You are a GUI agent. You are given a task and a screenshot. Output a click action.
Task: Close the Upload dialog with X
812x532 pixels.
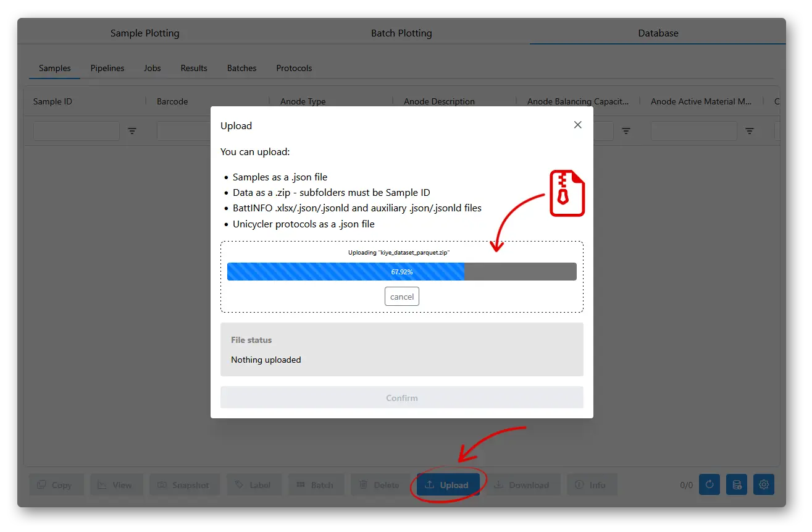coord(577,125)
